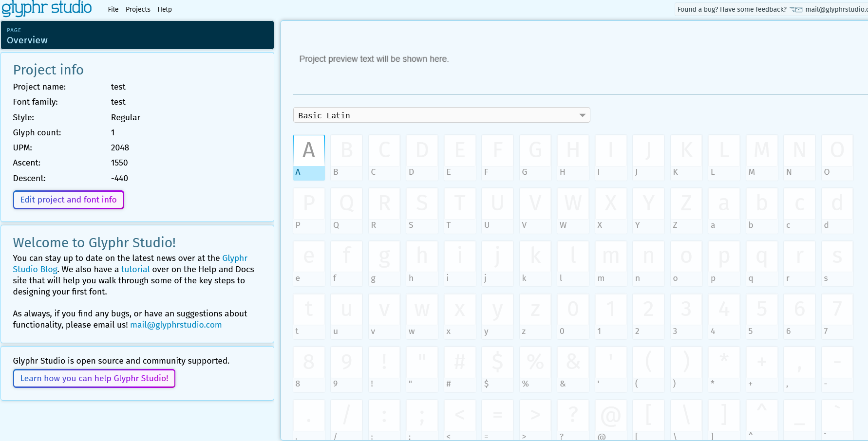Select asterisk glyph tile
868x441 pixels.
[724, 369]
